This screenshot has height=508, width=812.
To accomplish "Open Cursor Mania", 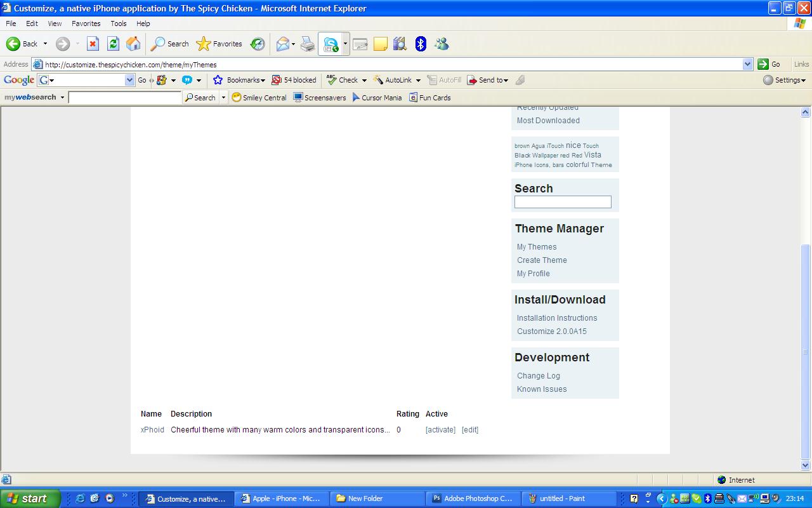I will 377,97.
